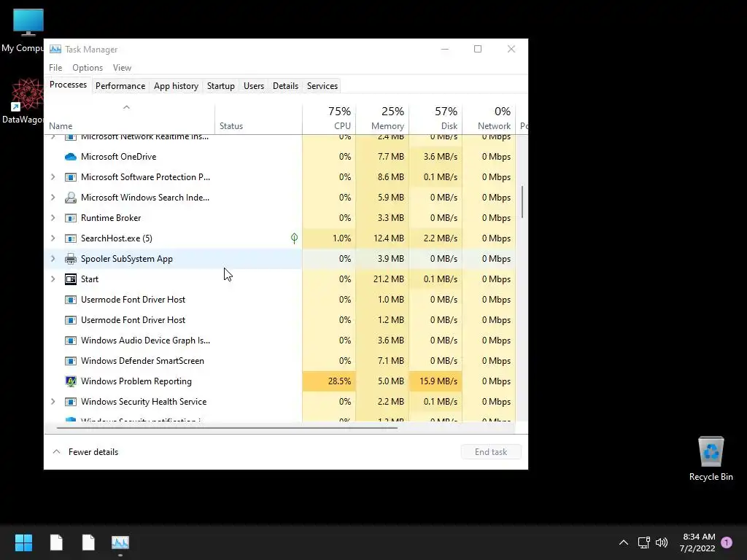Select the Windows Audio Device Graph row name
The image size is (747, 560).
pyautogui.click(x=145, y=341)
